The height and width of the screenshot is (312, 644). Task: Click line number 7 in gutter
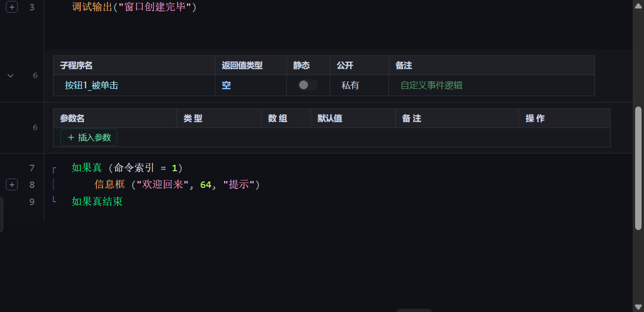(x=32, y=168)
